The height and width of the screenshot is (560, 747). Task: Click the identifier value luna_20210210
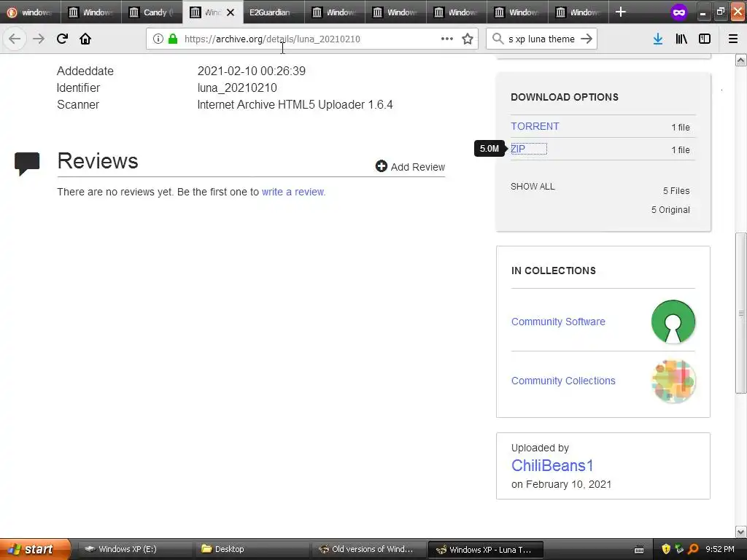click(237, 87)
